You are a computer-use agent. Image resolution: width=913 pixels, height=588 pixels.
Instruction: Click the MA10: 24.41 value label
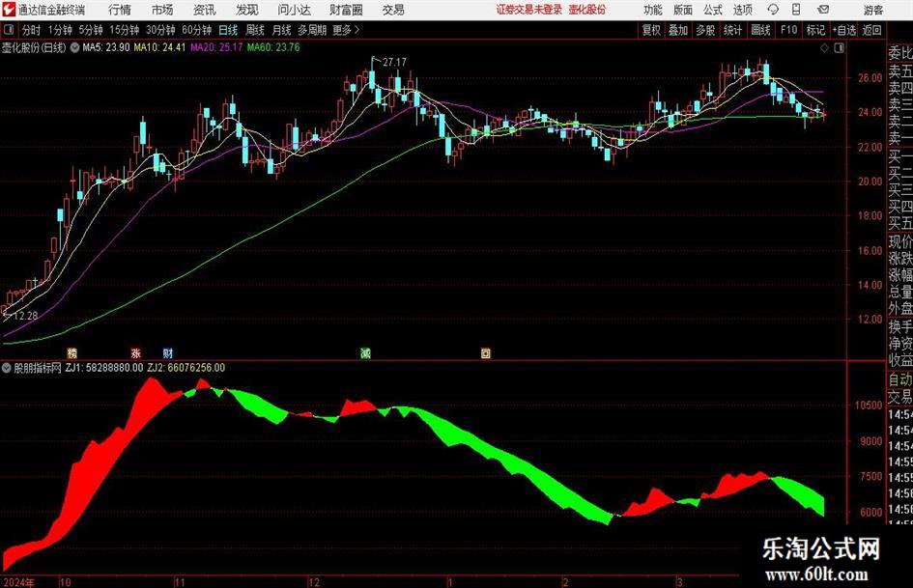159,47
